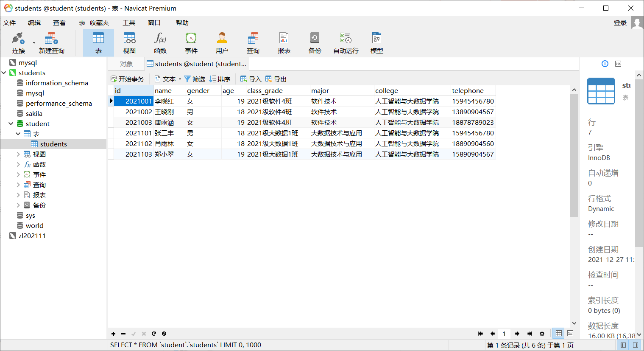
Task: Click the delete record minus icon
Action: coord(123,334)
